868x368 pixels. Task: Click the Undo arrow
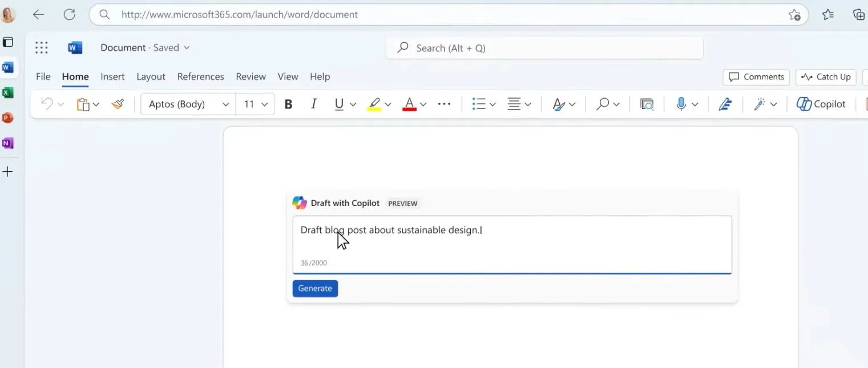pos(47,104)
